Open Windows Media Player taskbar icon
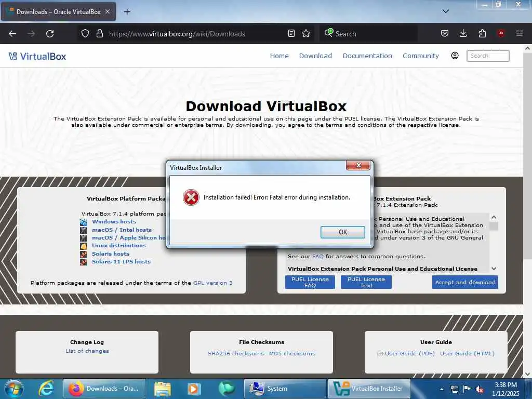 [x=194, y=389]
